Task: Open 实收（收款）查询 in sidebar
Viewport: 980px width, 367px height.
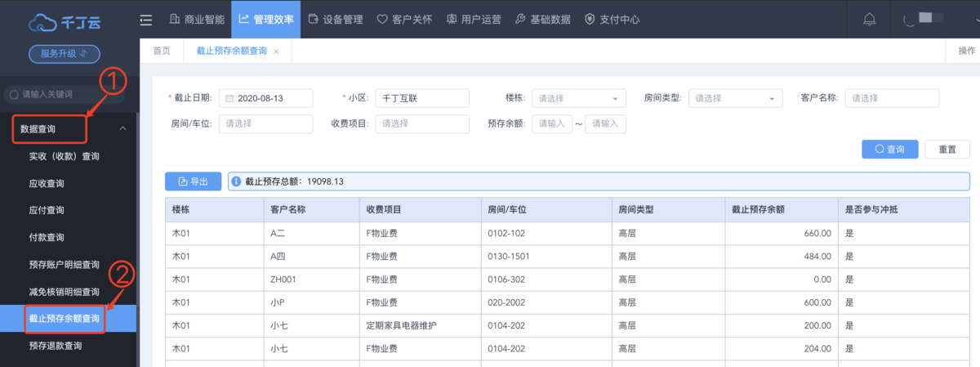Action: pyautogui.click(x=64, y=156)
